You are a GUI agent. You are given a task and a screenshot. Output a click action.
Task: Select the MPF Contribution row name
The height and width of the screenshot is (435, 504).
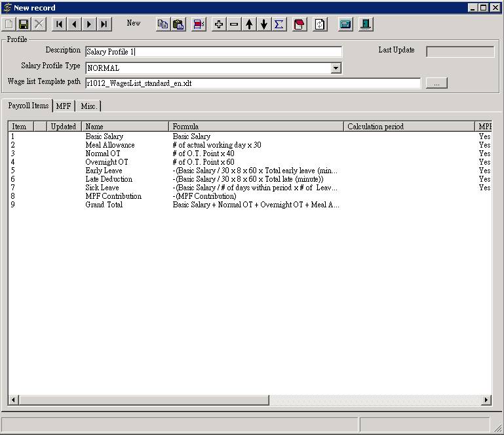point(113,196)
